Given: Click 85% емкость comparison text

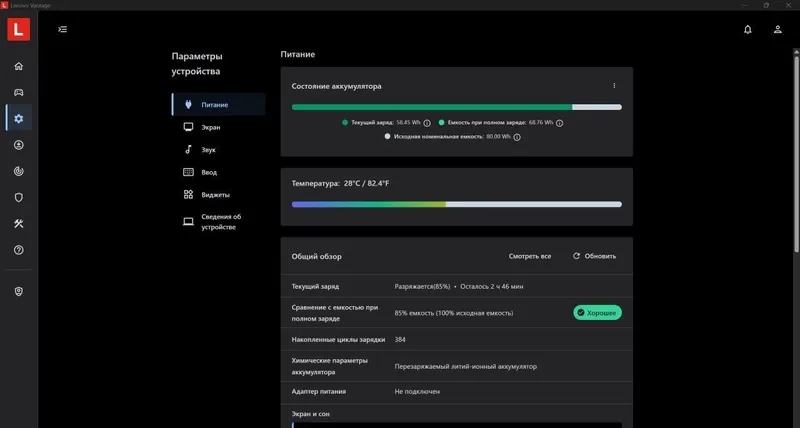Looking at the screenshot, I should [454, 313].
